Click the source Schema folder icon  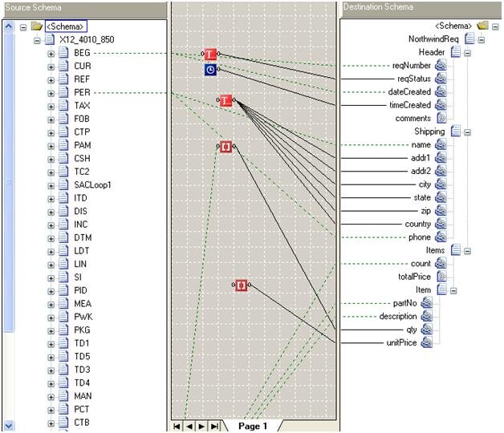(x=37, y=26)
